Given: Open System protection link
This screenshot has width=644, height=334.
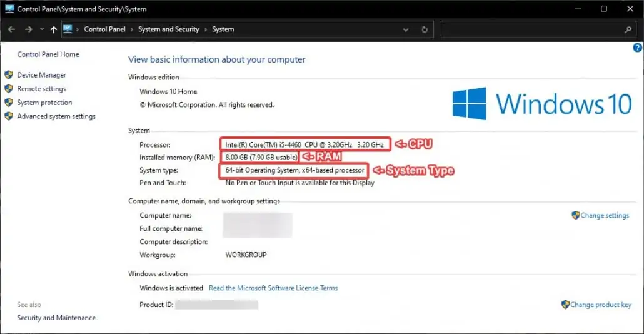Looking at the screenshot, I should point(44,103).
